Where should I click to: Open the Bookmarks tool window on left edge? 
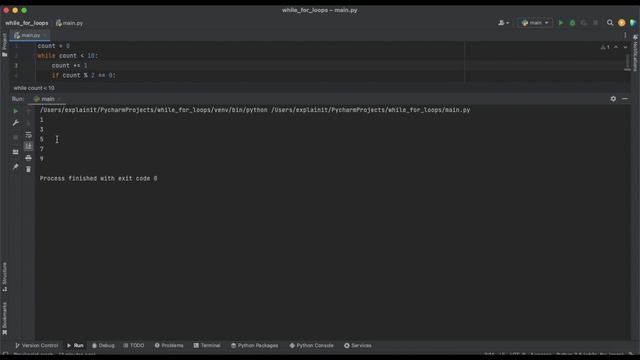[x=4, y=318]
